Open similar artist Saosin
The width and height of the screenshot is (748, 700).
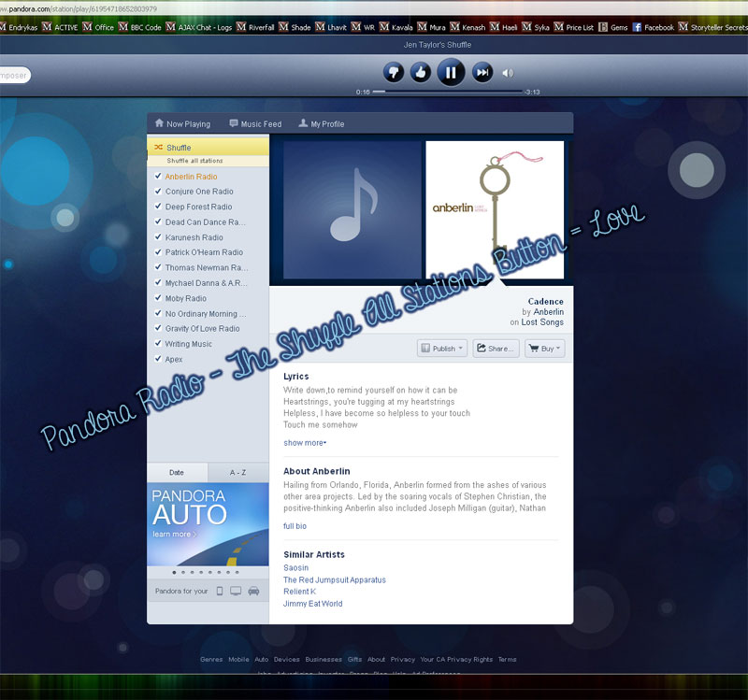coord(295,567)
